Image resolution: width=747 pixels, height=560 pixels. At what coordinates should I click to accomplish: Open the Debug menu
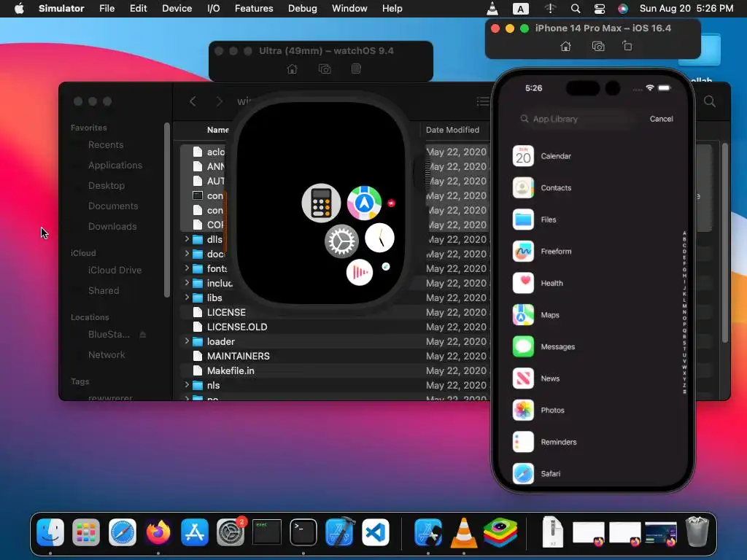point(303,9)
